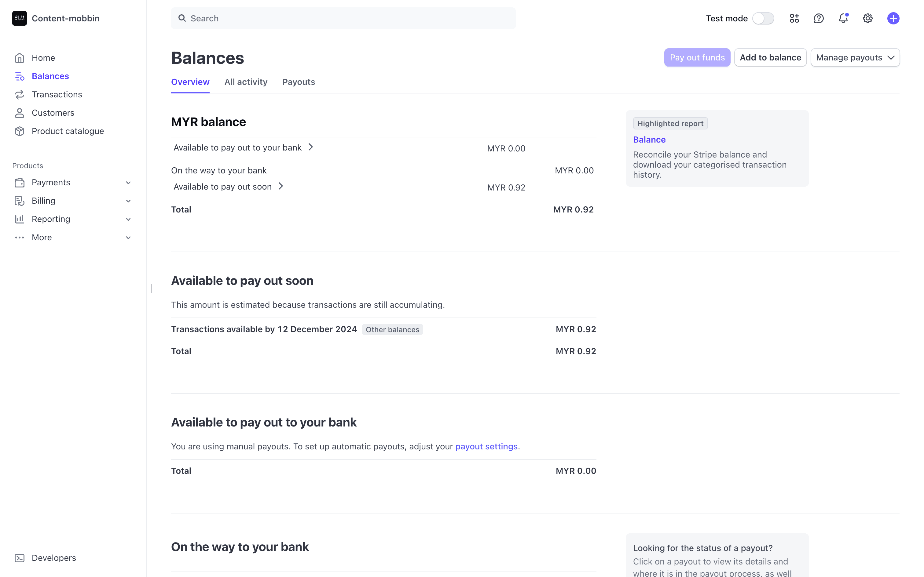Click the purple plus create button

pyautogui.click(x=893, y=18)
